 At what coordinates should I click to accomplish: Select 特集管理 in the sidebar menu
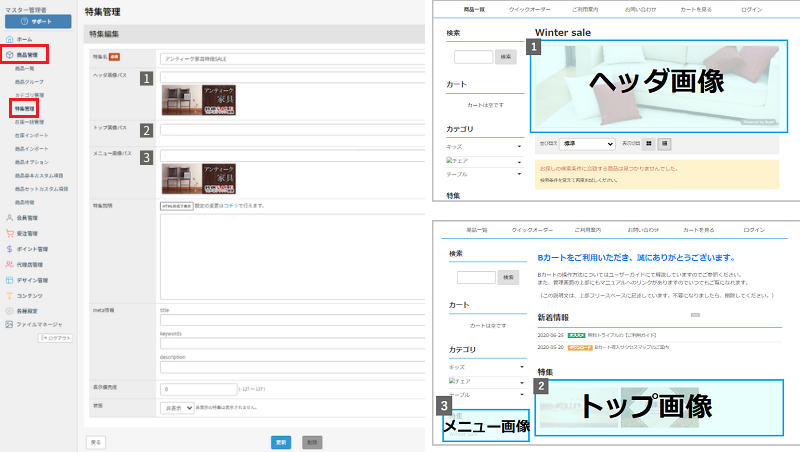[26, 107]
